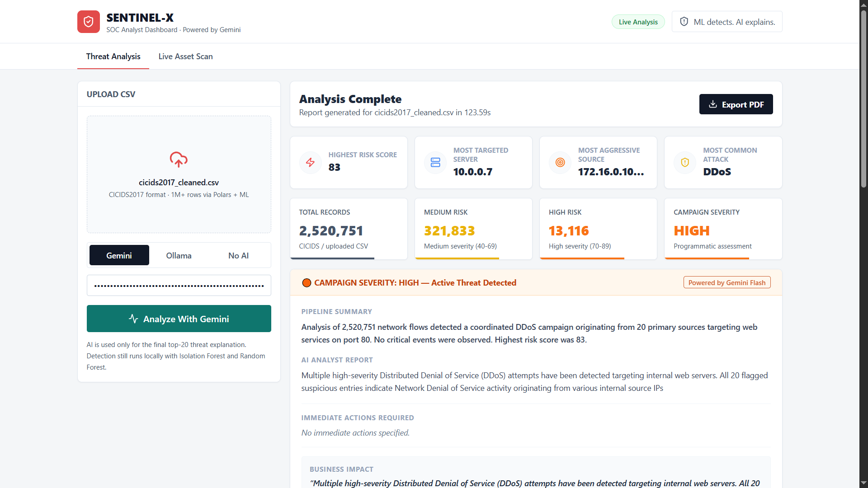Click the lightning bolt icon for Highest Risk Score
This screenshot has width=868, height=488.
point(310,162)
